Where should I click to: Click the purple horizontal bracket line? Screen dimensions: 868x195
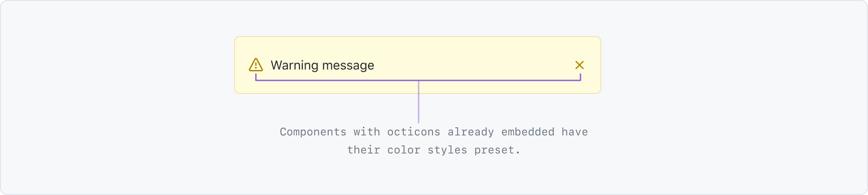tap(418, 80)
